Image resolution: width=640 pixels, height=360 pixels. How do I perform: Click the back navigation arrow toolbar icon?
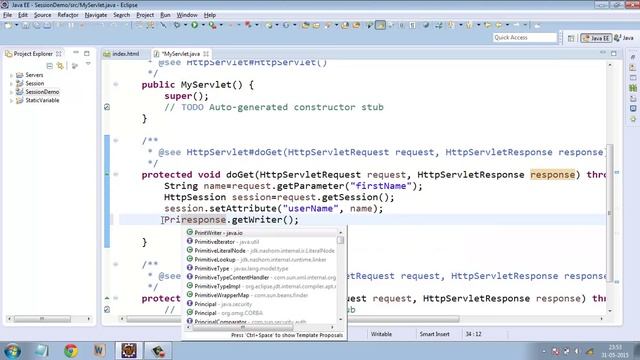[x=499, y=25]
